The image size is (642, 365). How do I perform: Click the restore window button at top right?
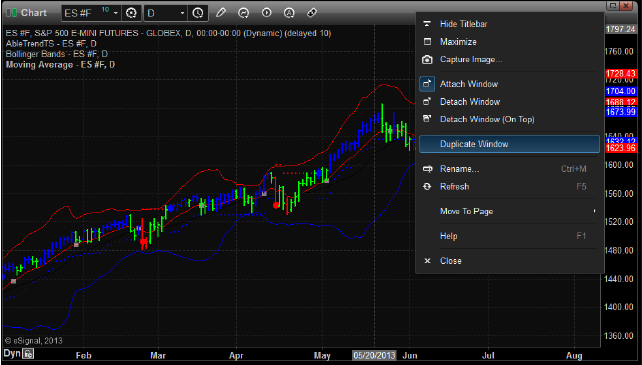tap(613, 5)
